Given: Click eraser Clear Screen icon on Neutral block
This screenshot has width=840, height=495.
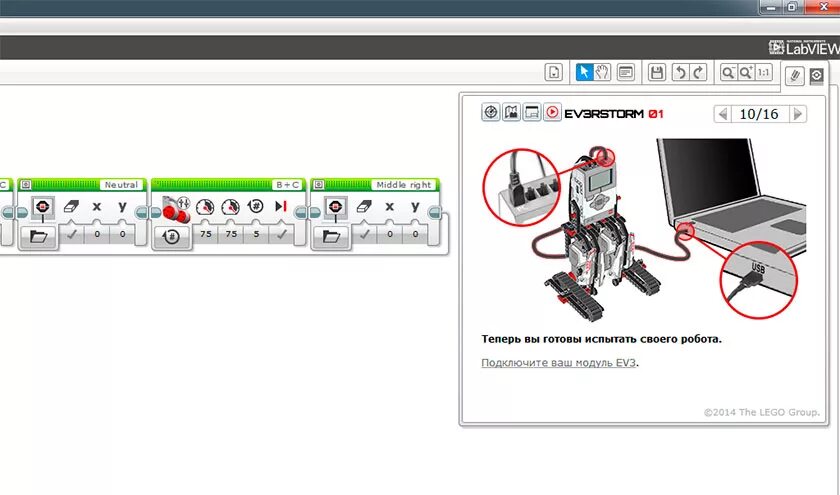Looking at the screenshot, I should coord(71,206).
